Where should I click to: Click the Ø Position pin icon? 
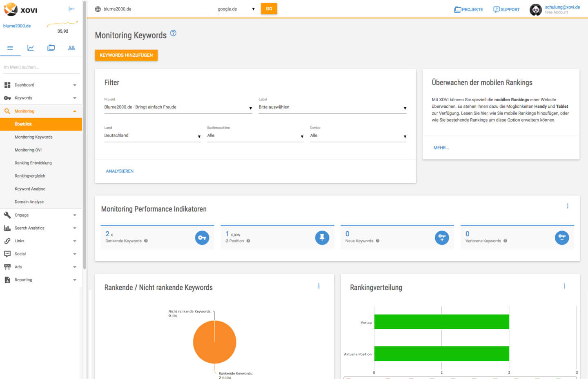click(x=322, y=238)
